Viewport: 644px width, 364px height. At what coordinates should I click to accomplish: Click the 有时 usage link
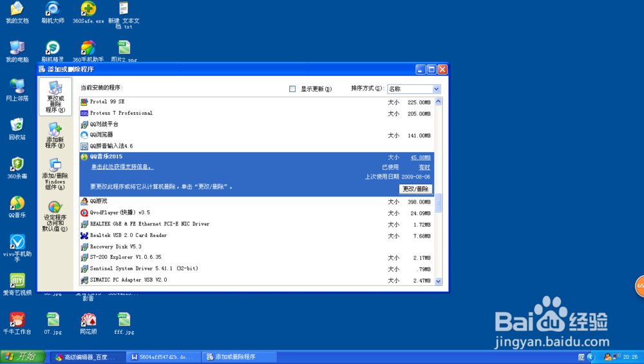pyautogui.click(x=424, y=168)
